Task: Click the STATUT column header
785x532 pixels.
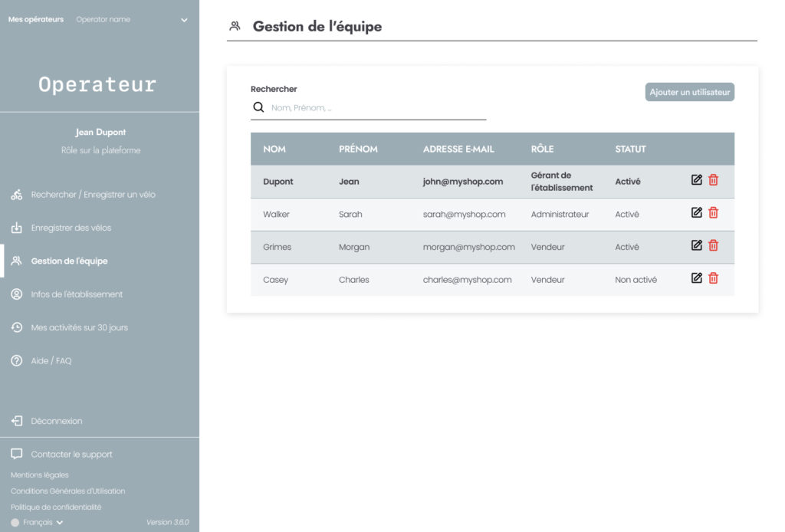Action: tap(630, 149)
